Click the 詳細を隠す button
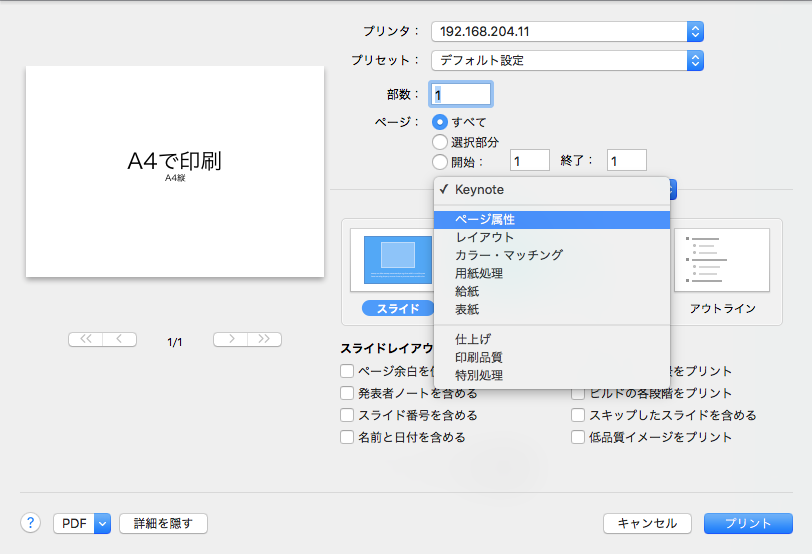Viewport: 812px width, 554px height. coord(163,523)
